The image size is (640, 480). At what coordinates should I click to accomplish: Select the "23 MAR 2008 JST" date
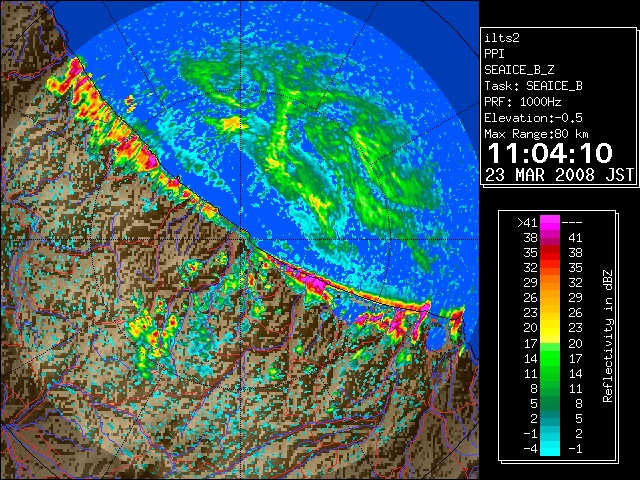(x=559, y=175)
